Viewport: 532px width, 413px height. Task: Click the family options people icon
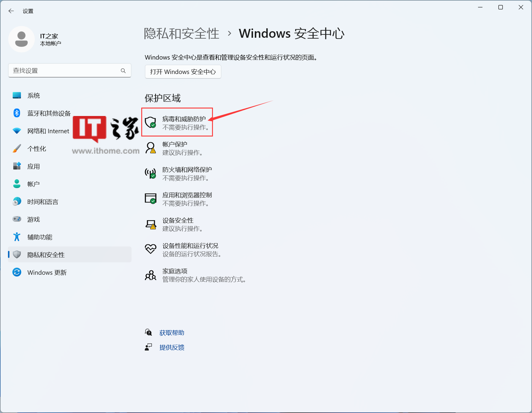(150, 275)
